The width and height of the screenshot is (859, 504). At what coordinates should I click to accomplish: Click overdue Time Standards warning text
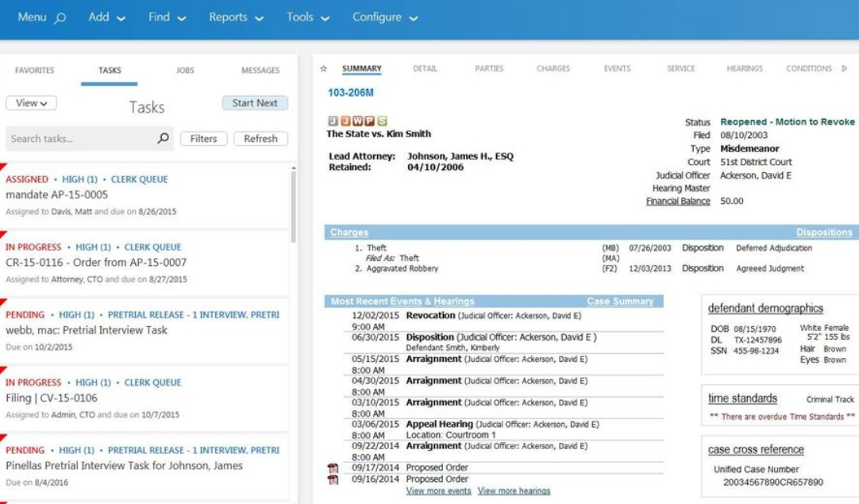pos(782,417)
